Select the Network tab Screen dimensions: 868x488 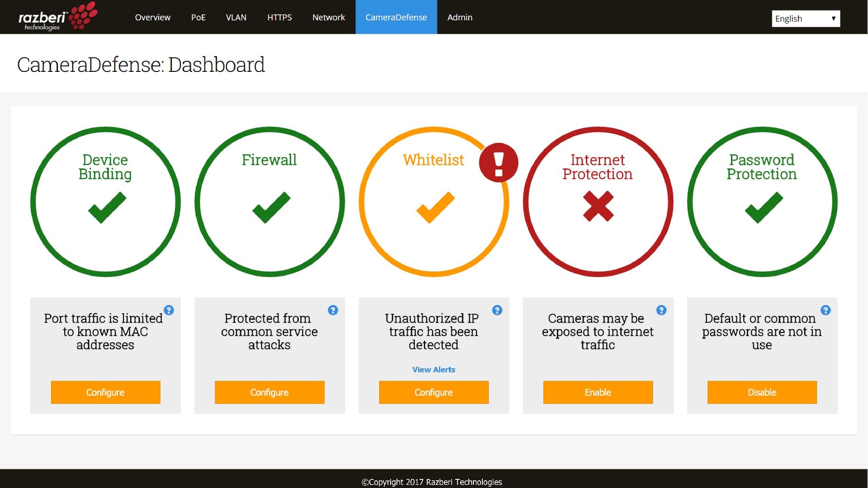[x=329, y=17]
